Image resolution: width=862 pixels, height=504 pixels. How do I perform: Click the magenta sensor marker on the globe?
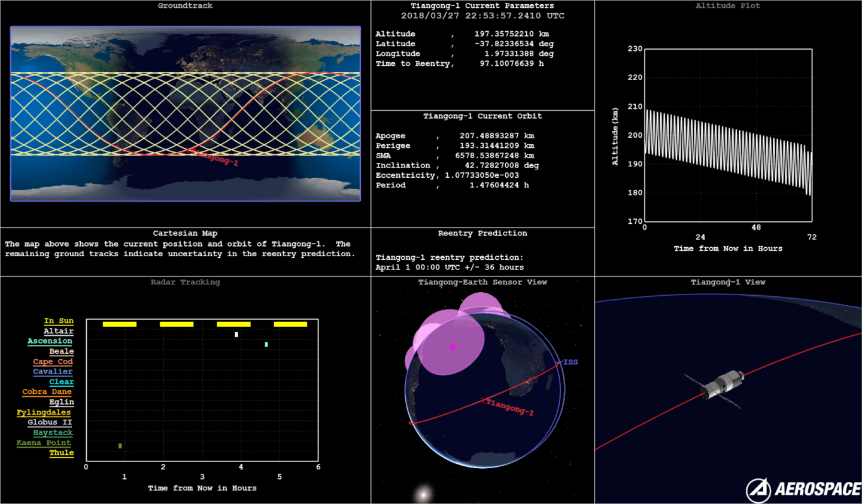point(453,347)
